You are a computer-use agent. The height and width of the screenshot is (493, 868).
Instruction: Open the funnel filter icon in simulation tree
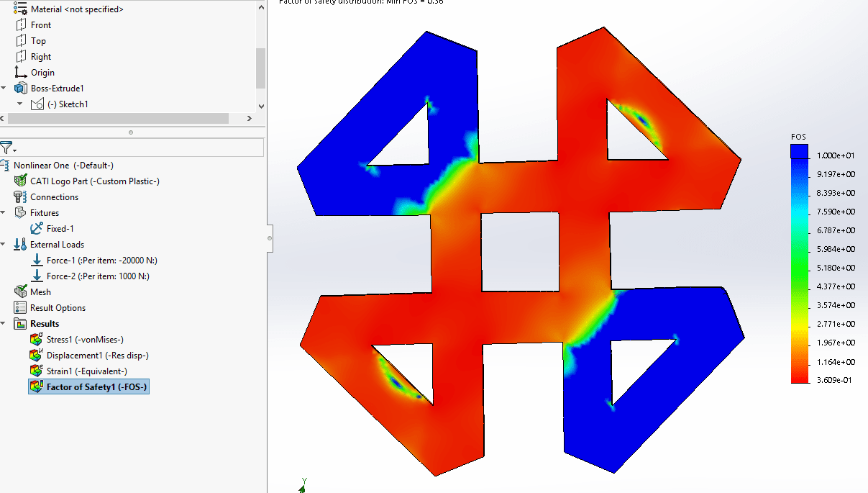point(6,148)
